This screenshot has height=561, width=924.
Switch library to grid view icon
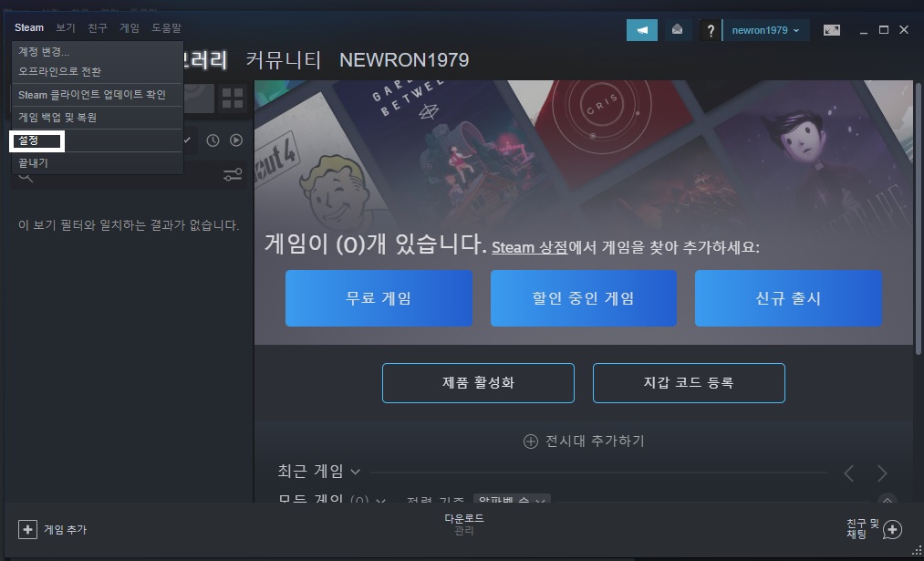click(233, 99)
